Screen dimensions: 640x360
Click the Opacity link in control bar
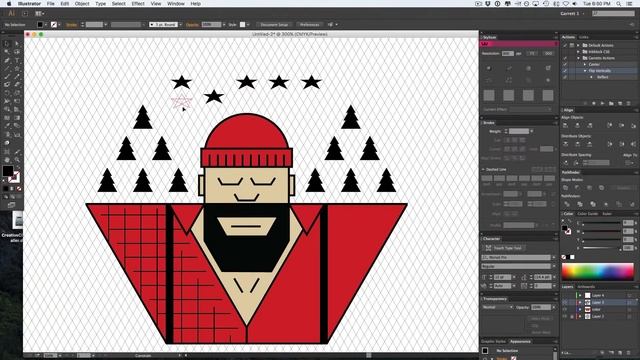pyautogui.click(x=192, y=24)
